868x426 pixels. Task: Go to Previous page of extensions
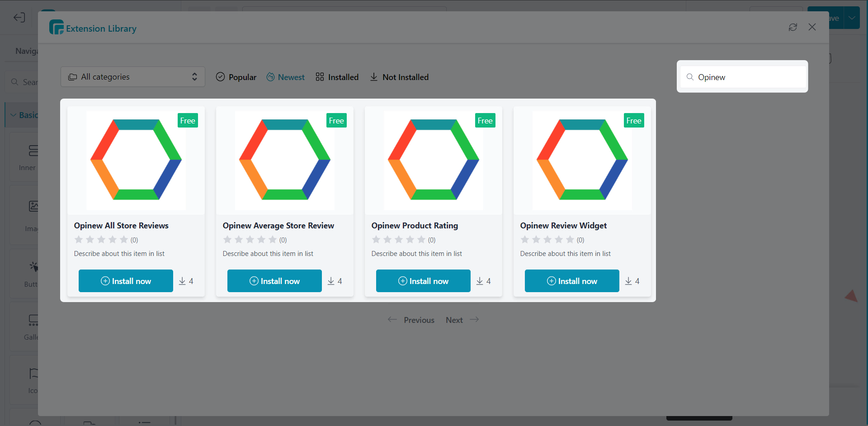[411, 320]
